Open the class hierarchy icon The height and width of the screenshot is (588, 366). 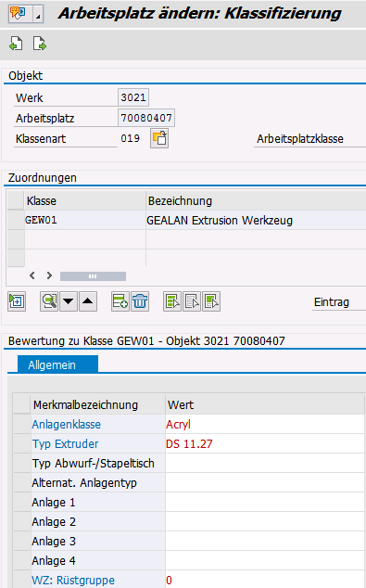point(17,301)
